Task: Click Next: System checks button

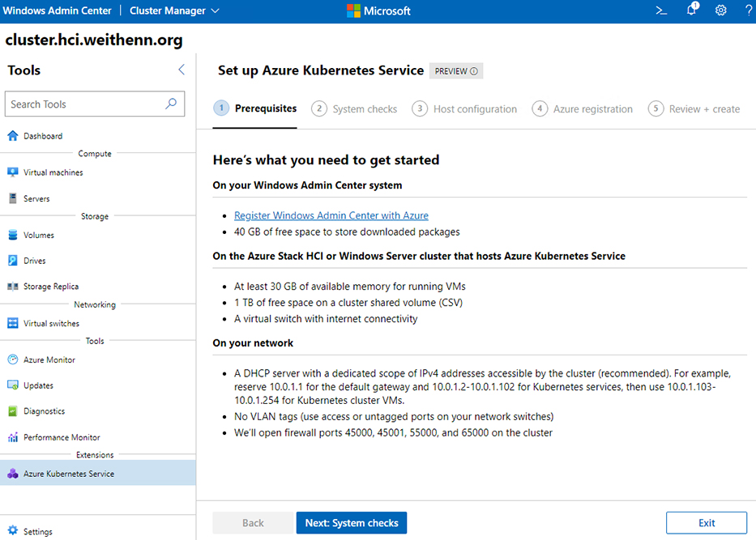Action: (x=352, y=523)
